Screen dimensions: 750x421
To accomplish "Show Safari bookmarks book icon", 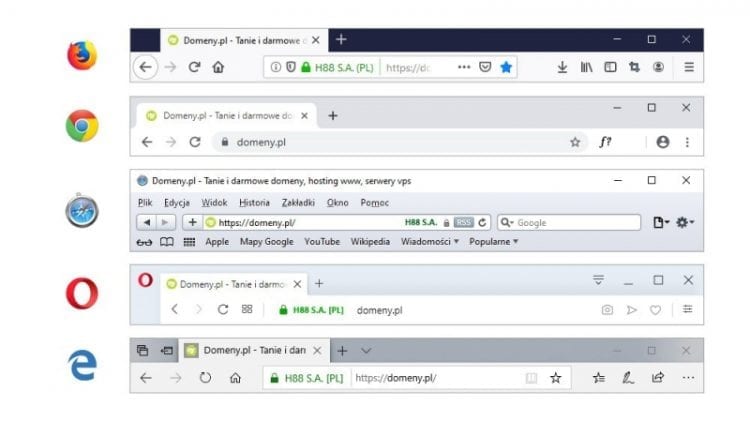I will pyautogui.click(x=166, y=242).
